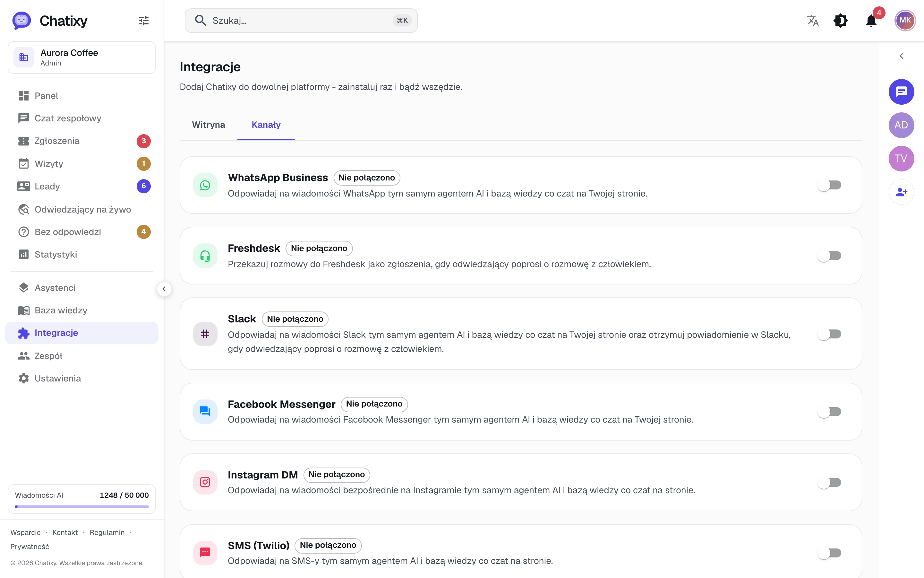This screenshot has width=924, height=578.
Task: Enable the Freshdesk toggle
Action: [x=829, y=256]
